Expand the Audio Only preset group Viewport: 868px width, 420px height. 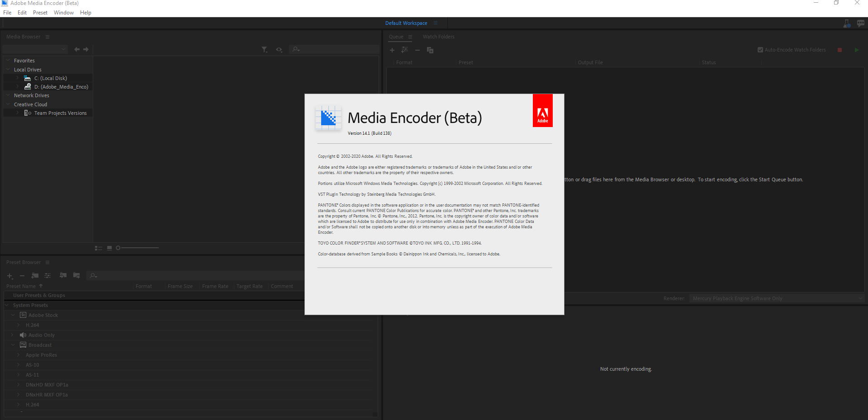coord(13,335)
